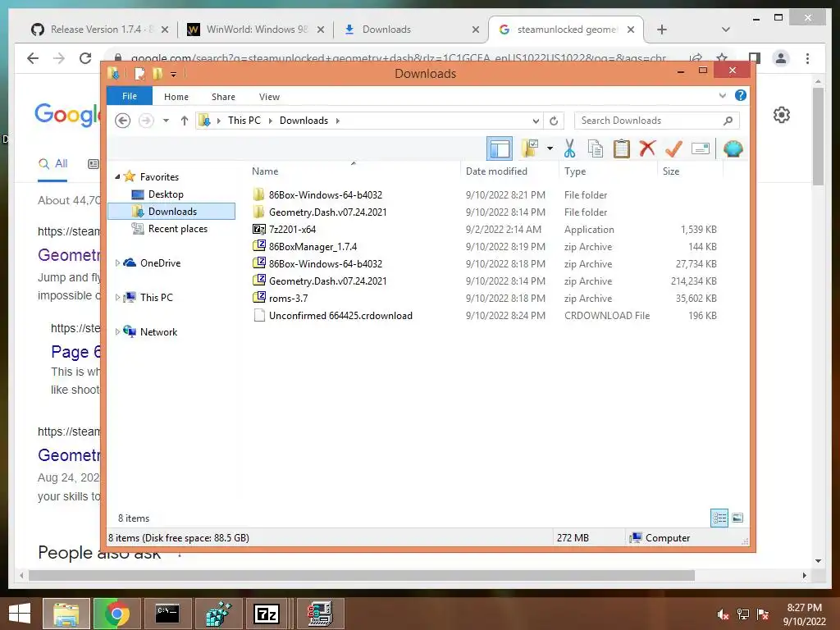Open the Home ribbon tab
Viewport: 840px width, 630px height.
(x=176, y=97)
